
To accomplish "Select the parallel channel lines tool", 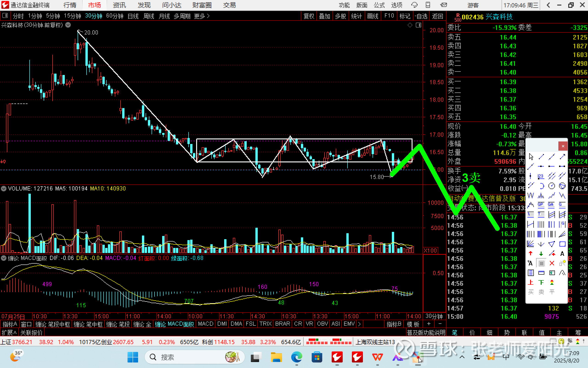I will click(x=552, y=176).
